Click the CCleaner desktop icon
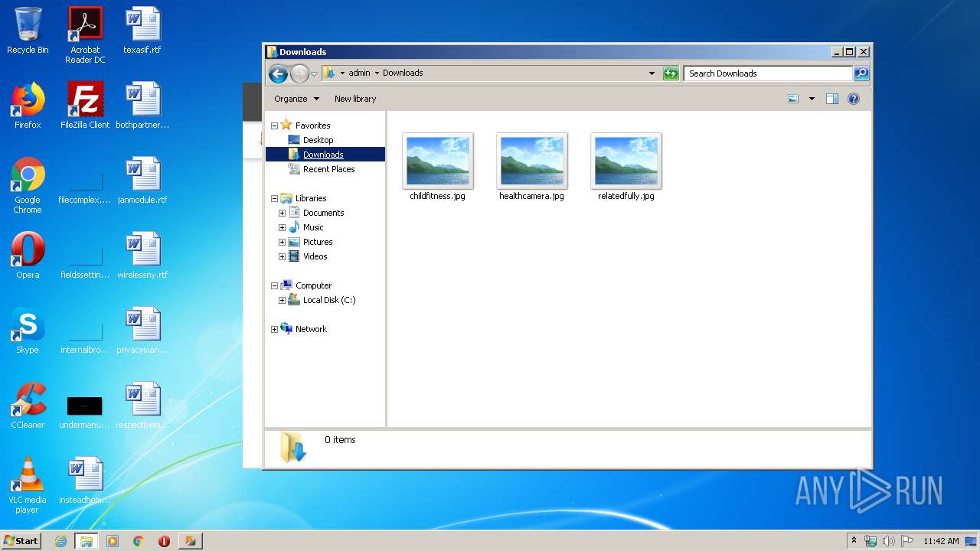The width and height of the screenshot is (980, 551). tap(28, 406)
